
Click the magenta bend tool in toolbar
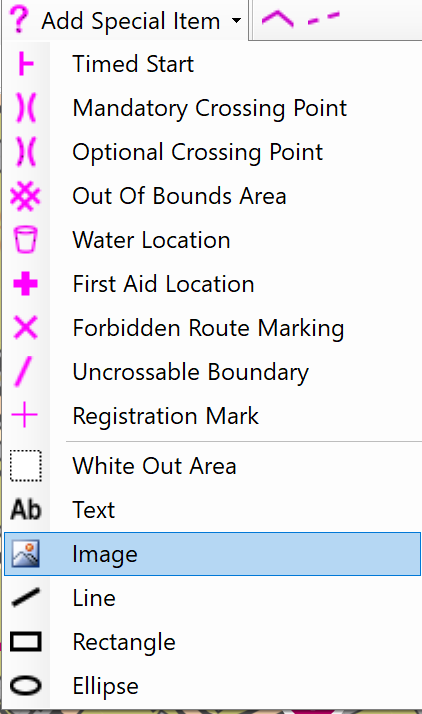pyautogui.click(x=278, y=20)
